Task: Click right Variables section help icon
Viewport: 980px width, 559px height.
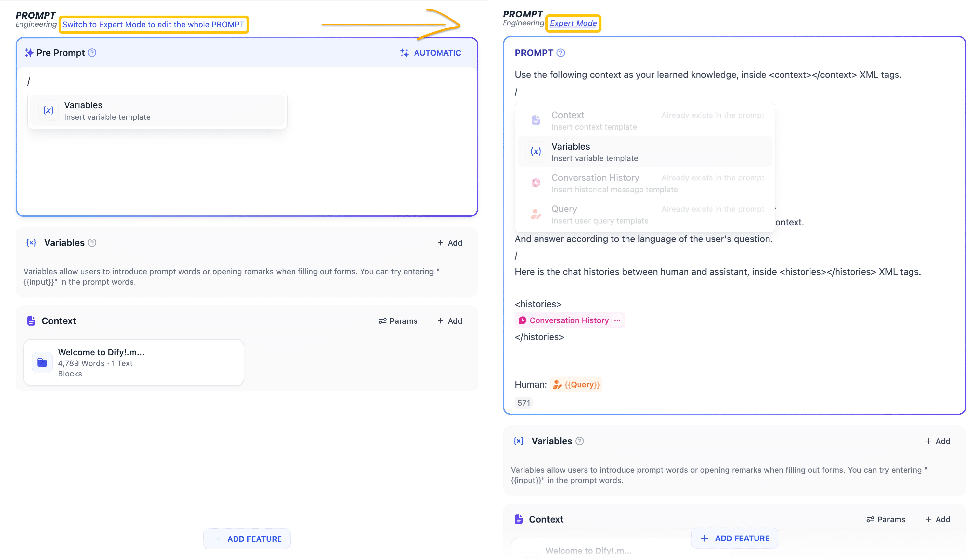Action: click(580, 441)
